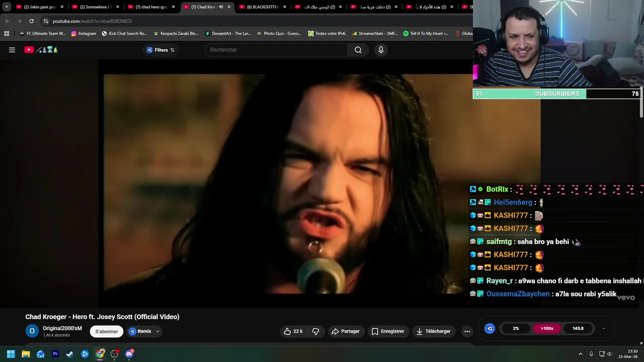The height and width of the screenshot is (362, 644).
Task: Select the vidIQ 2% stat pill
Action: pyautogui.click(x=516, y=328)
